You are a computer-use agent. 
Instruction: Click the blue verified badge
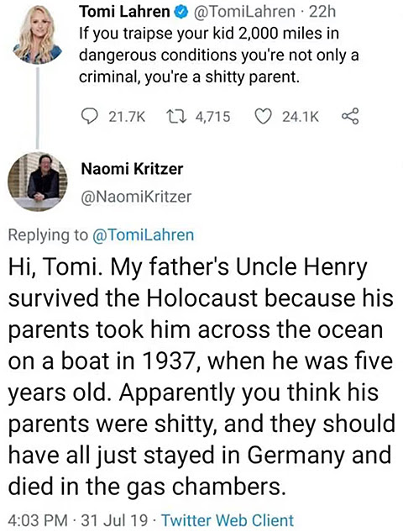[181, 13]
